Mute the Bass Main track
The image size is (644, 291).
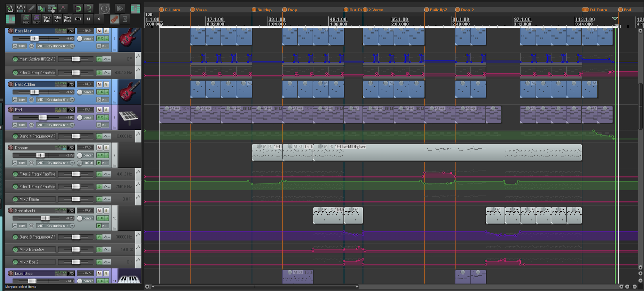click(x=99, y=31)
